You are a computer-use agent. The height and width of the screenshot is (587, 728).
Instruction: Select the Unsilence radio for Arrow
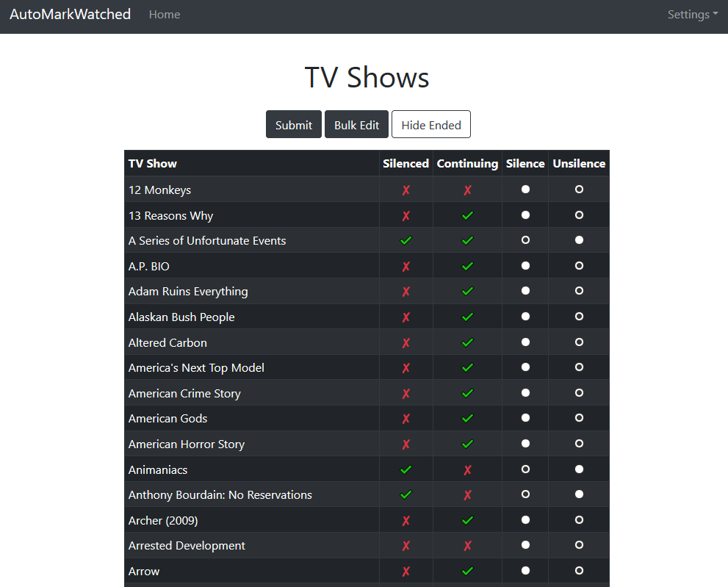point(579,570)
